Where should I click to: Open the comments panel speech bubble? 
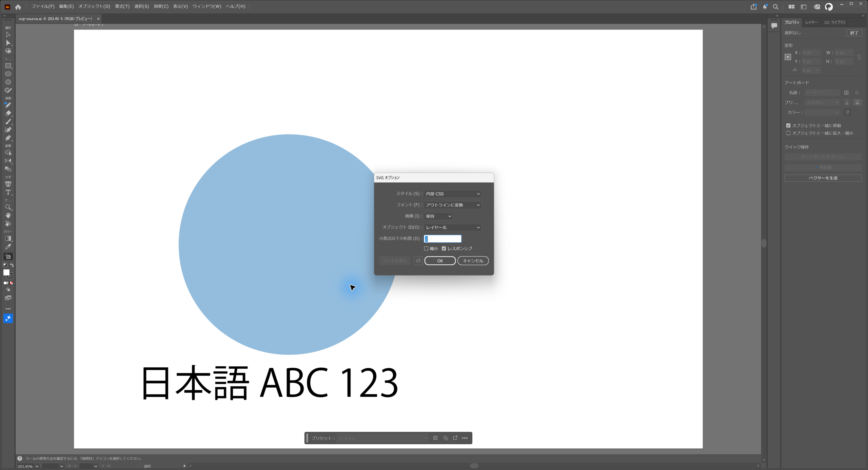pos(774,26)
